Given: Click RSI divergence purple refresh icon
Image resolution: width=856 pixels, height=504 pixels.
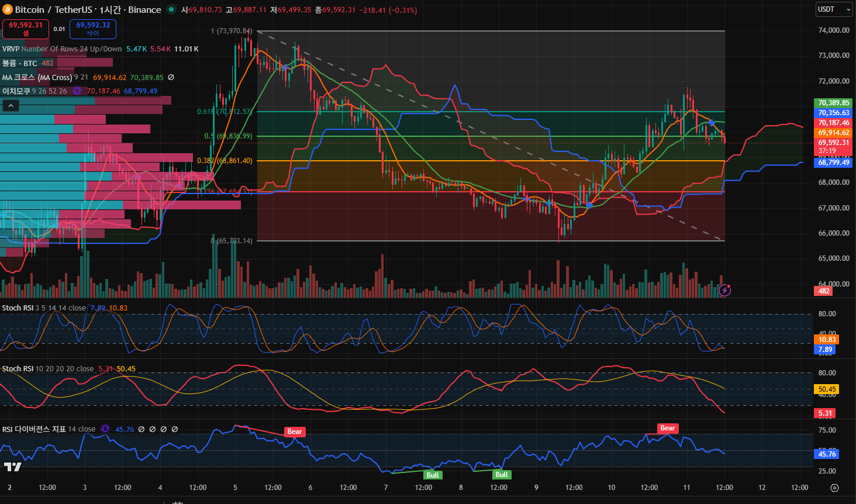Looking at the screenshot, I should pyautogui.click(x=105, y=429).
